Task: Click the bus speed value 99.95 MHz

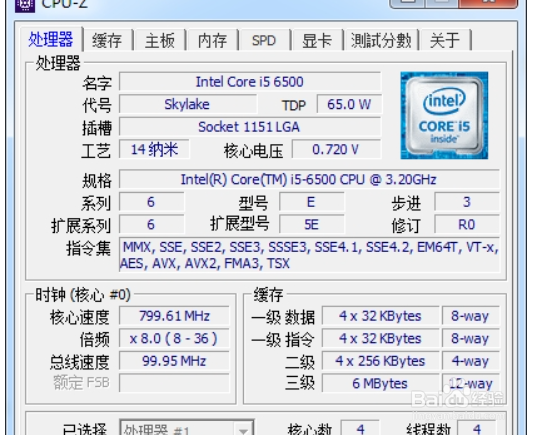Action: [174, 361]
